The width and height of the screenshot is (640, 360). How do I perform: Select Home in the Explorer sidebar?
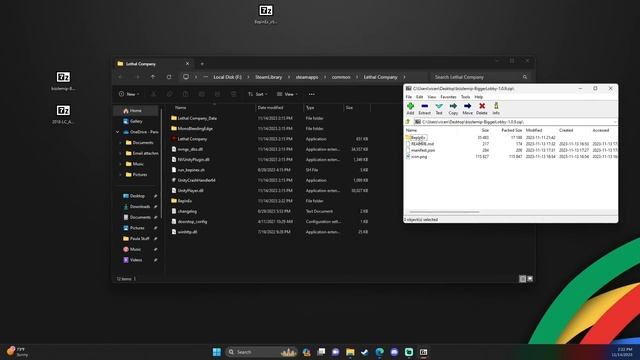pyautogui.click(x=136, y=111)
